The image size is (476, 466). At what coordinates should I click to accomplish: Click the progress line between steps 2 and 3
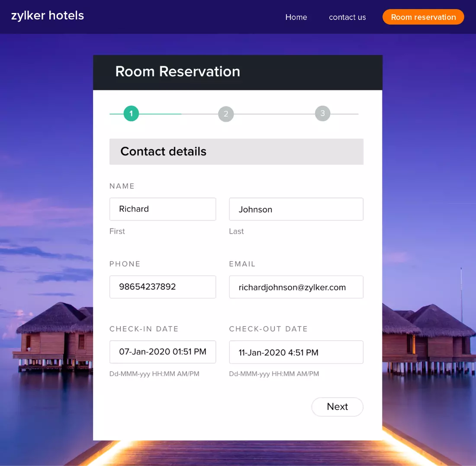click(274, 114)
